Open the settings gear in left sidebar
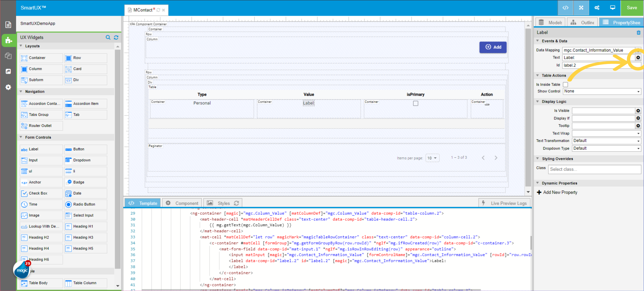 coord(8,87)
